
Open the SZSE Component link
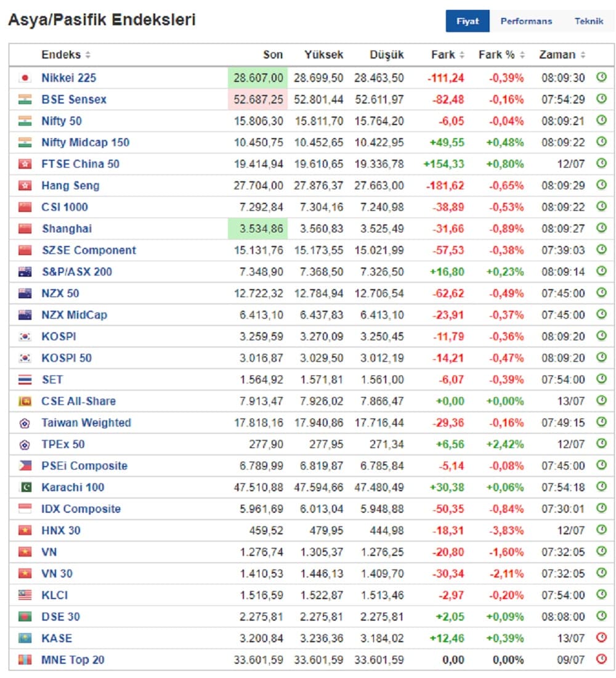tap(89, 250)
